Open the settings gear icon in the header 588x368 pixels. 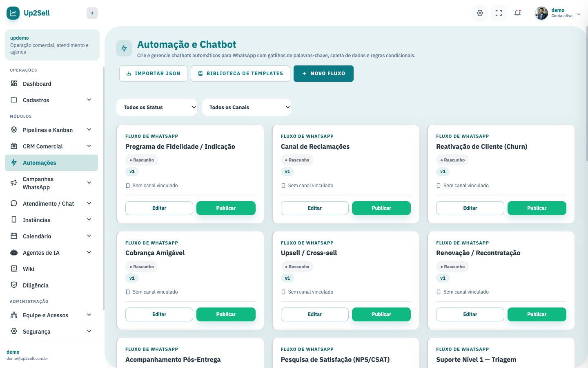pyautogui.click(x=480, y=13)
